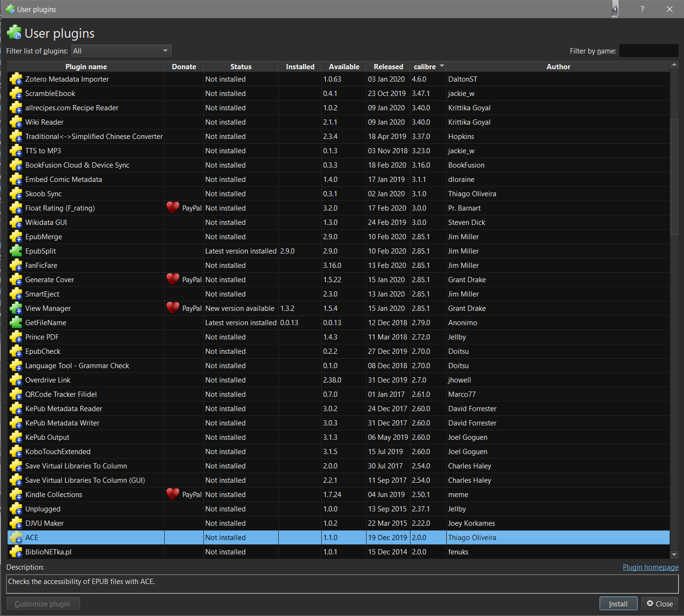Click the Install button

(x=618, y=604)
